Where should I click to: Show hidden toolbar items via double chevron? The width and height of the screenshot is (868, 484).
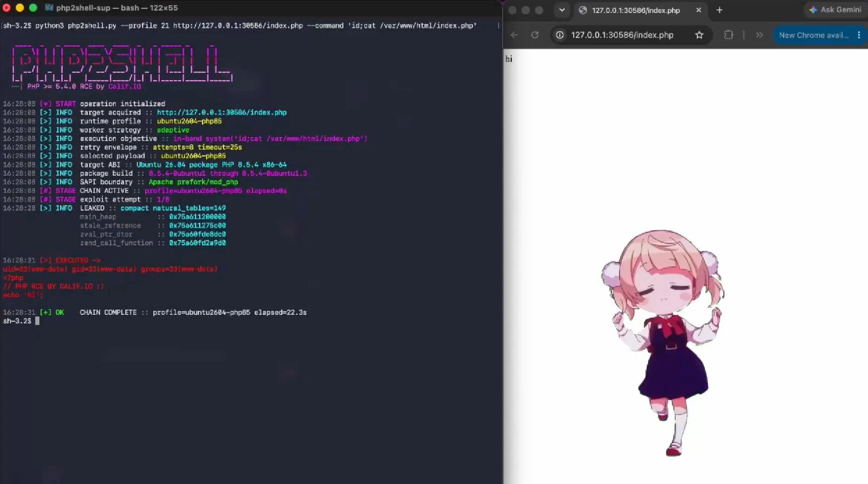point(759,35)
